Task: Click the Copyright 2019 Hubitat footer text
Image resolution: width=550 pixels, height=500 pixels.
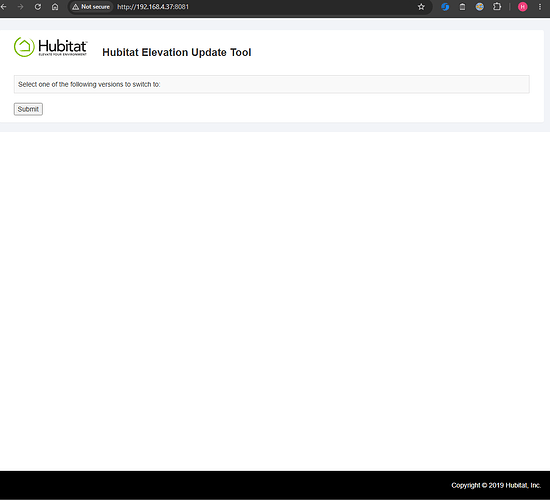Action: [496, 485]
